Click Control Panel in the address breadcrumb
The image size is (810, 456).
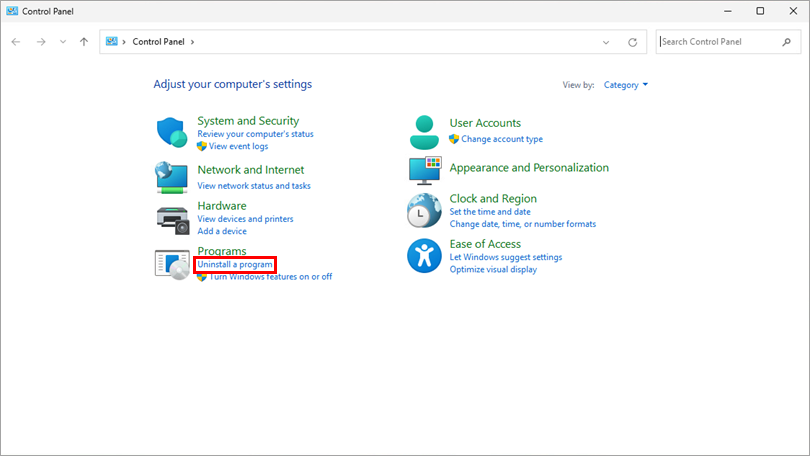coord(158,42)
